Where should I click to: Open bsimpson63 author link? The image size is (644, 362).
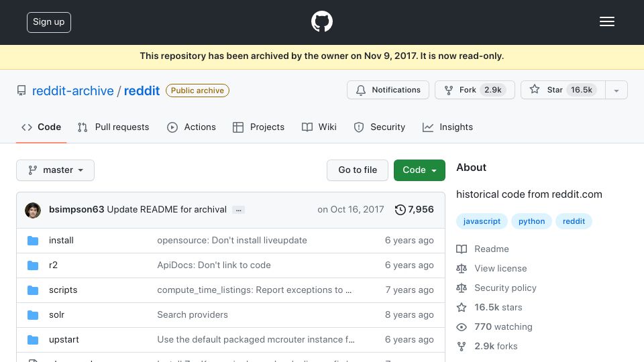[x=76, y=210]
